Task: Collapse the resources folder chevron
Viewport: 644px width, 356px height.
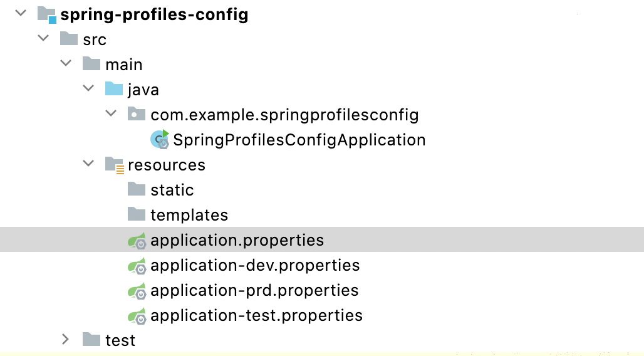Action: pos(88,164)
